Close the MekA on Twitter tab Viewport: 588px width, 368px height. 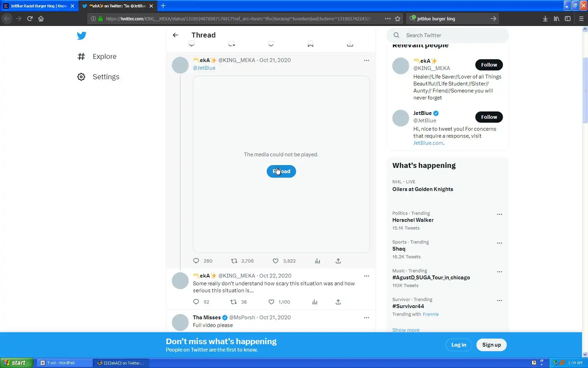151,6
